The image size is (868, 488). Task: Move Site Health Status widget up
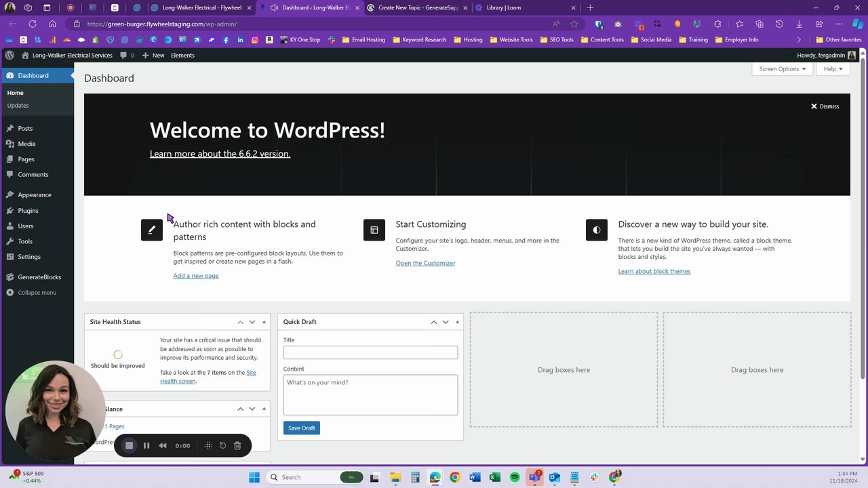(240, 322)
